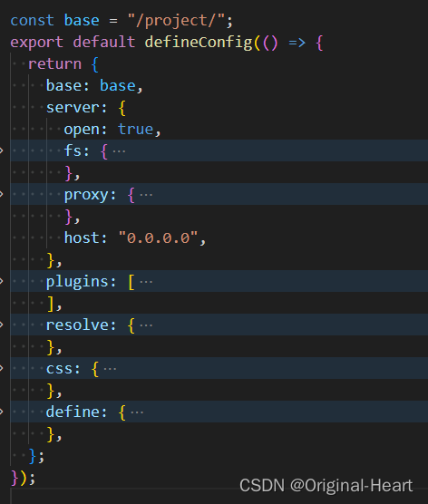Click the ellipsis after resolve: {

coord(146,325)
